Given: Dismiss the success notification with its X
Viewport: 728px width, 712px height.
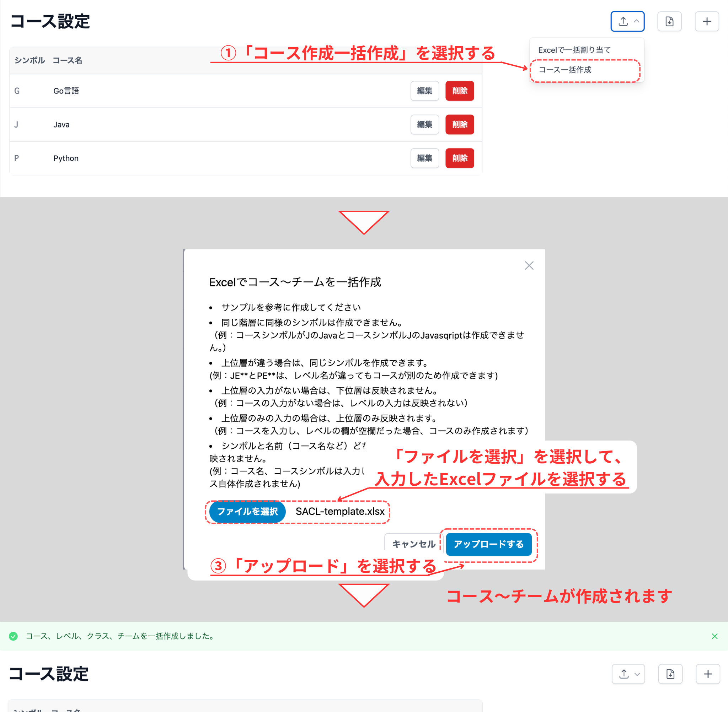Looking at the screenshot, I should (714, 636).
